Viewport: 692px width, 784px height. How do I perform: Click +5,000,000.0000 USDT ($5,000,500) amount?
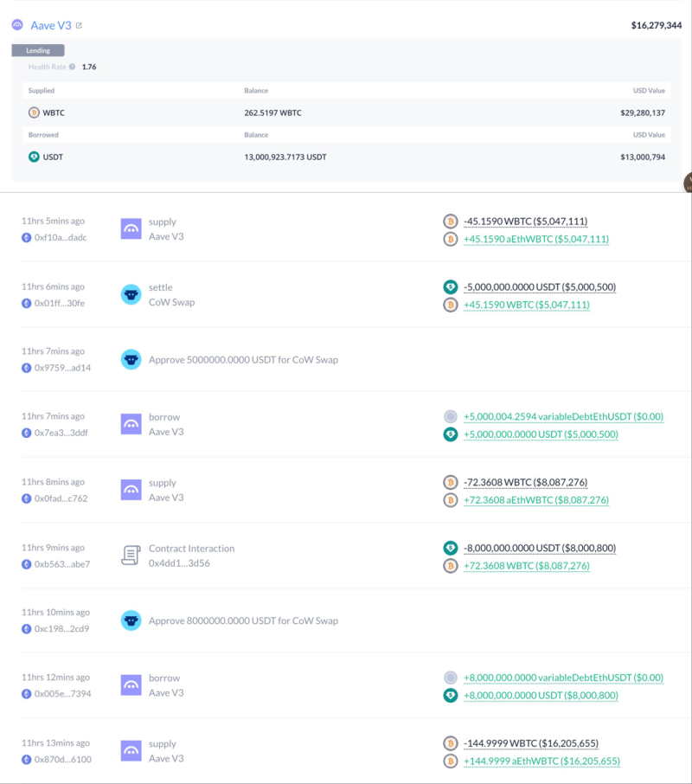click(x=541, y=434)
